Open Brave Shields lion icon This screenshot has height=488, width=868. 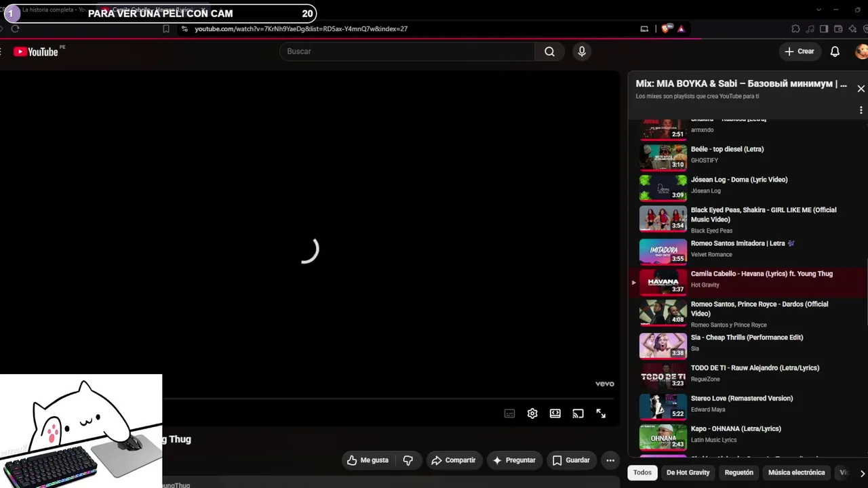coord(665,29)
